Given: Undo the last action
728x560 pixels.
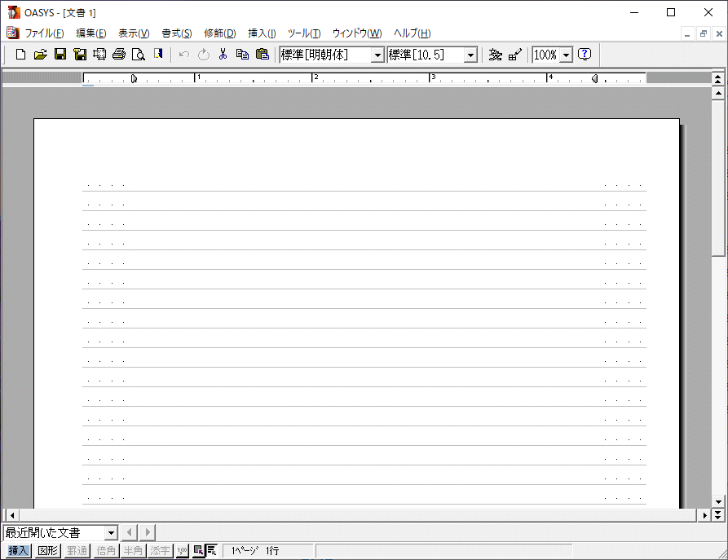Looking at the screenshot, I should pyautogui.click(x=184, y=55).
